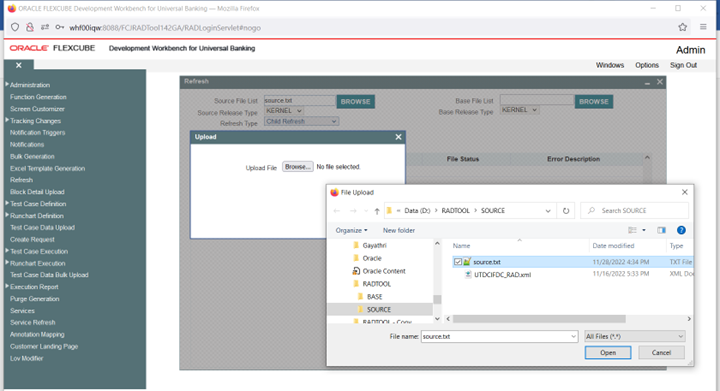
Task: Click the Search SOURCE field
Action: click(x=635, y=211)
